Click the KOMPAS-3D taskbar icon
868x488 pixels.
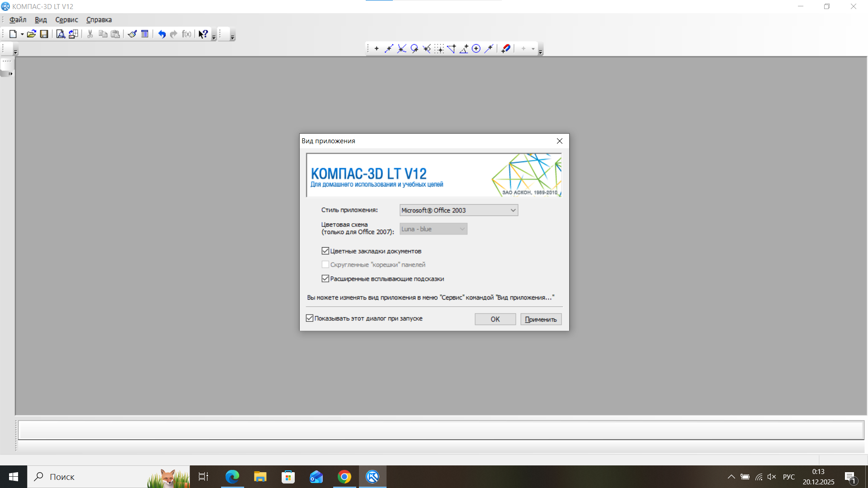[x=373, y=477]
